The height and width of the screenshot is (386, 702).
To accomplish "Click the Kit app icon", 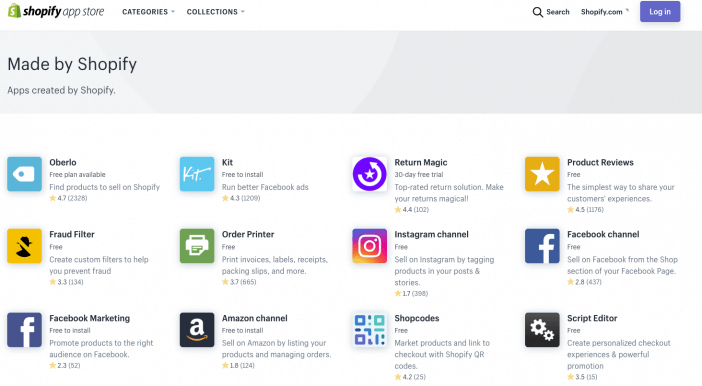I will click(197, 174).
